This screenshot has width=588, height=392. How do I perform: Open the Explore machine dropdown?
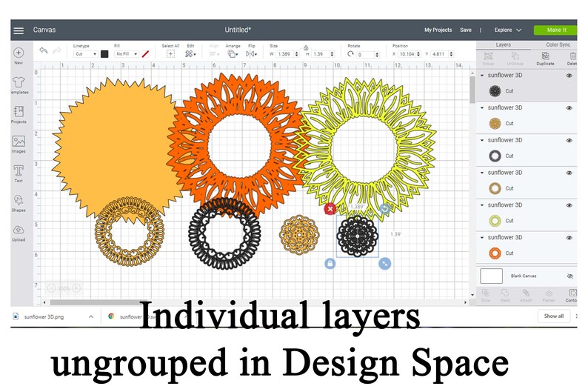point(508,30)
